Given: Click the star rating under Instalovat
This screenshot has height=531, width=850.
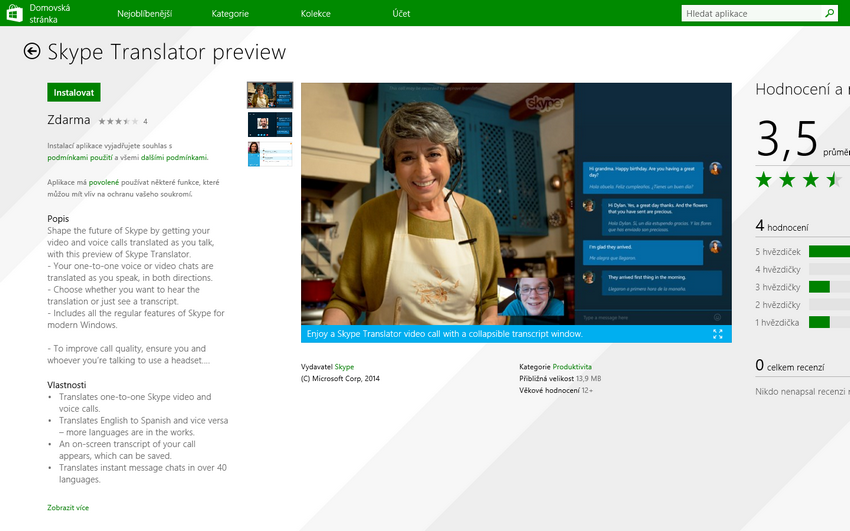Looking at the screenshot, I should [118, 121].
